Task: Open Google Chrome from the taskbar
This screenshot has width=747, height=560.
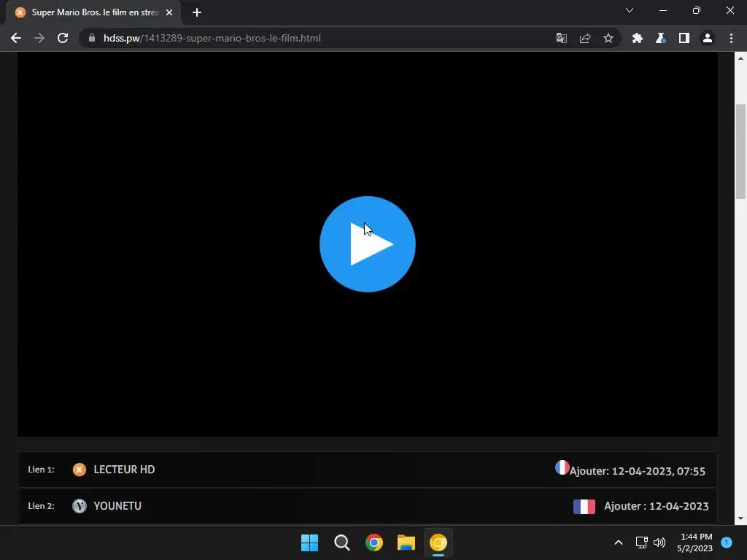Action: pos(374,542)
